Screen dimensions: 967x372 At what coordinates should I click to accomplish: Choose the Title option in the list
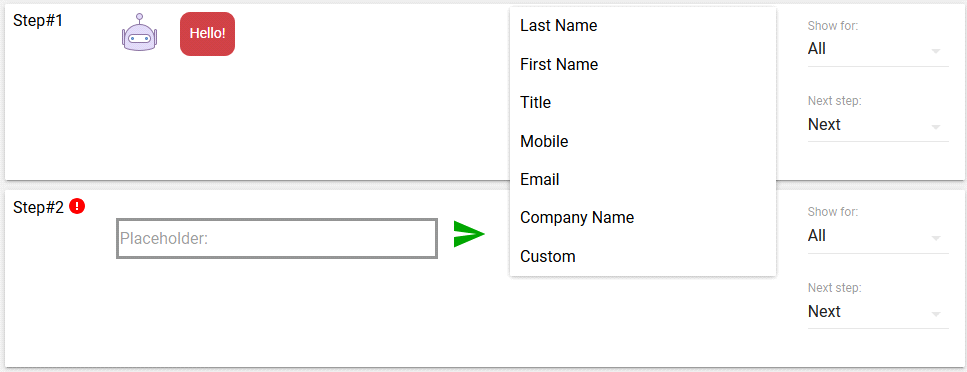[x=643, y=102]
